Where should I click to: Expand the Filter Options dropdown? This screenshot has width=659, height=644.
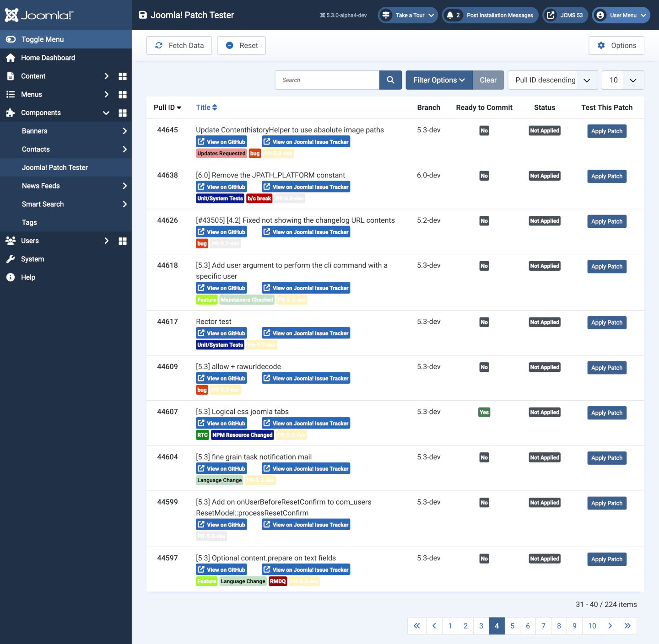click(439, 80)
